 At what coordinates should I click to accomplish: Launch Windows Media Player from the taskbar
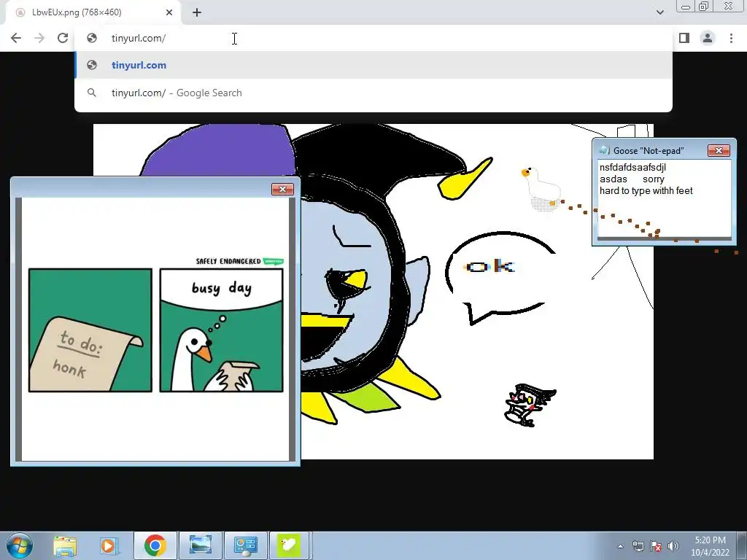(x=108, y=545)
